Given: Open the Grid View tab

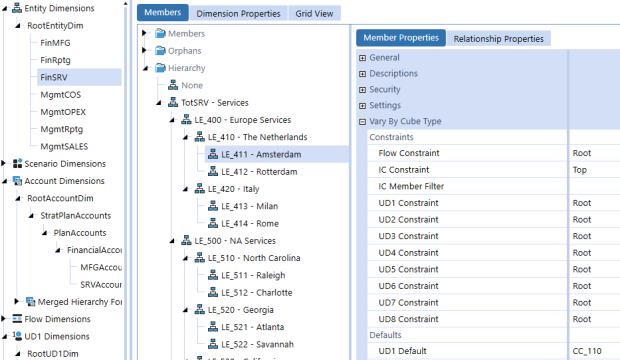Looking at the screenshot, I should pyautogui.click(x=314, y=13).
